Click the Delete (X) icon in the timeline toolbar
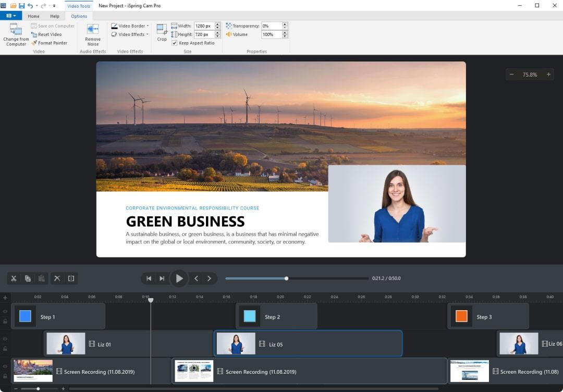Screen dimensions: 563x392 pyautogui.click(x=57, y=278)
